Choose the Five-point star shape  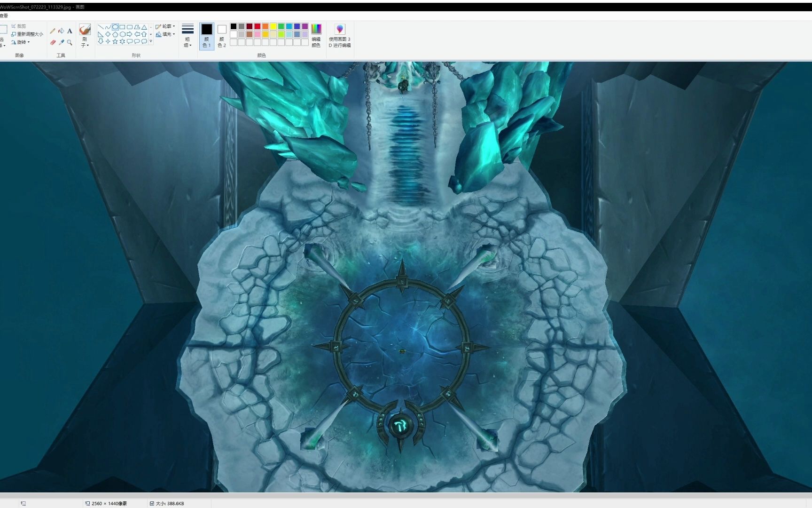click(115, 41)
